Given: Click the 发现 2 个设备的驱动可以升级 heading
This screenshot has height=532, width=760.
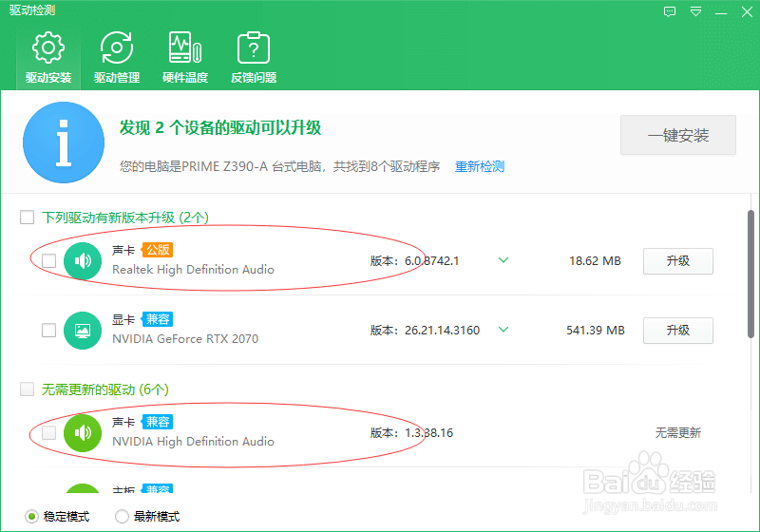Looking at the screenshot, I should click(220, 128).
